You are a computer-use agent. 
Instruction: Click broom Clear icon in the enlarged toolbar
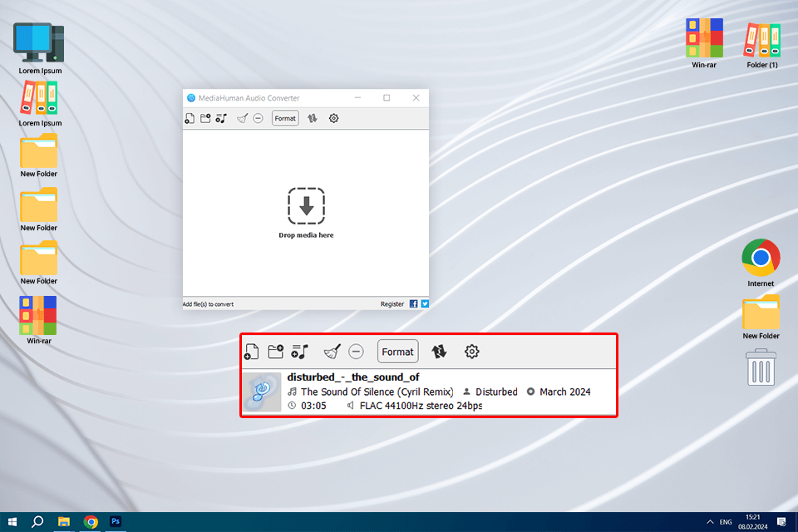coord(332,352)
